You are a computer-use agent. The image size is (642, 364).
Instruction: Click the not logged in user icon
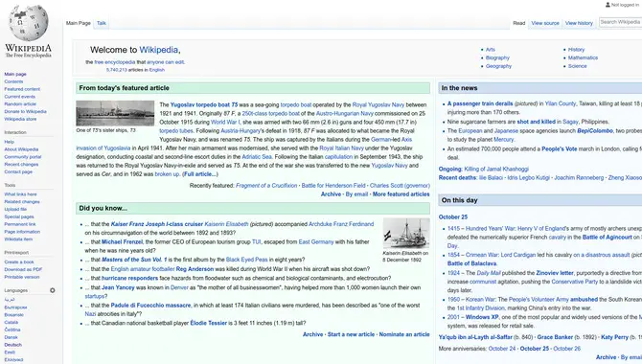(x=608, y=5)
